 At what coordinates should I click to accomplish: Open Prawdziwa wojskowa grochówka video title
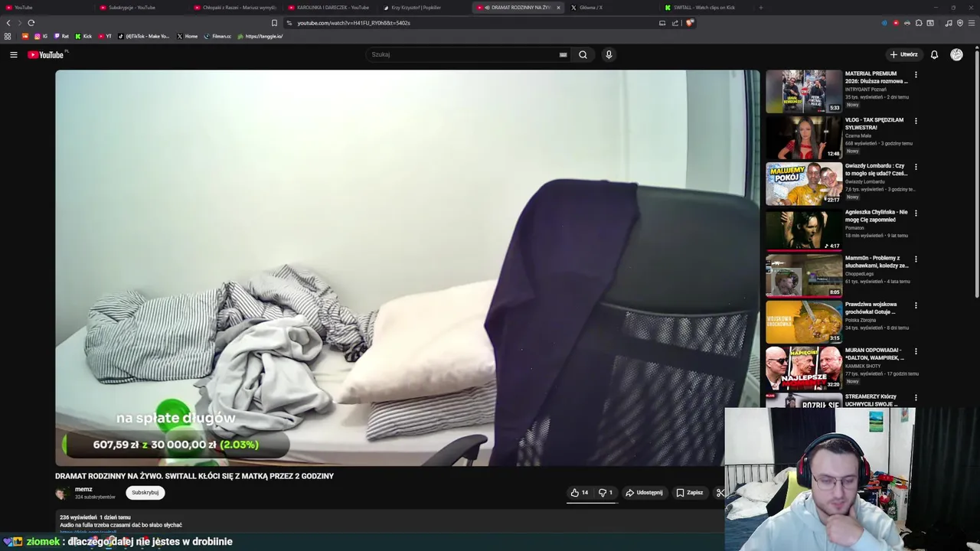click(x=871, y=308)
